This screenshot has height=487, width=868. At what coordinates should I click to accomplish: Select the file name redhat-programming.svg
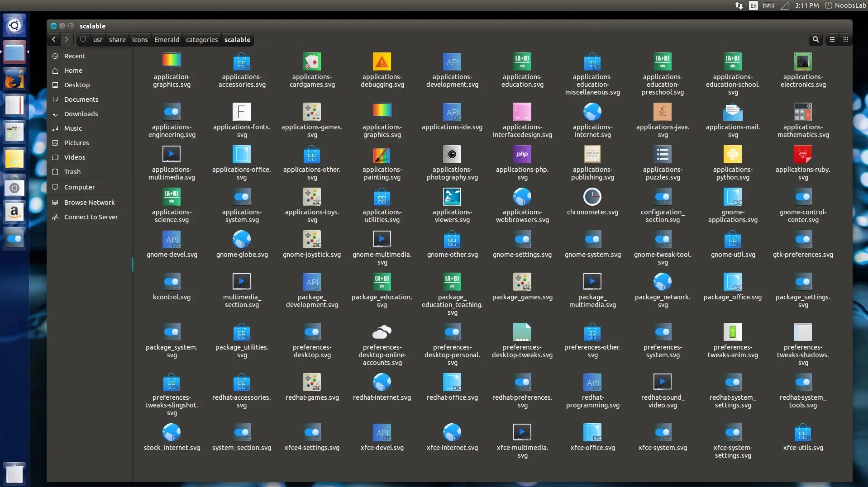592,401
